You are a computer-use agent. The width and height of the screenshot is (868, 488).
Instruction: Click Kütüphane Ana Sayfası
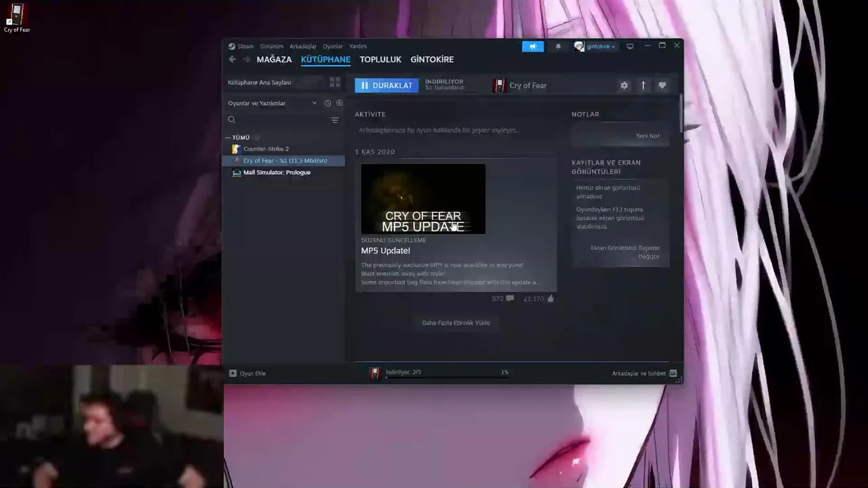click(x=259, y=82)
